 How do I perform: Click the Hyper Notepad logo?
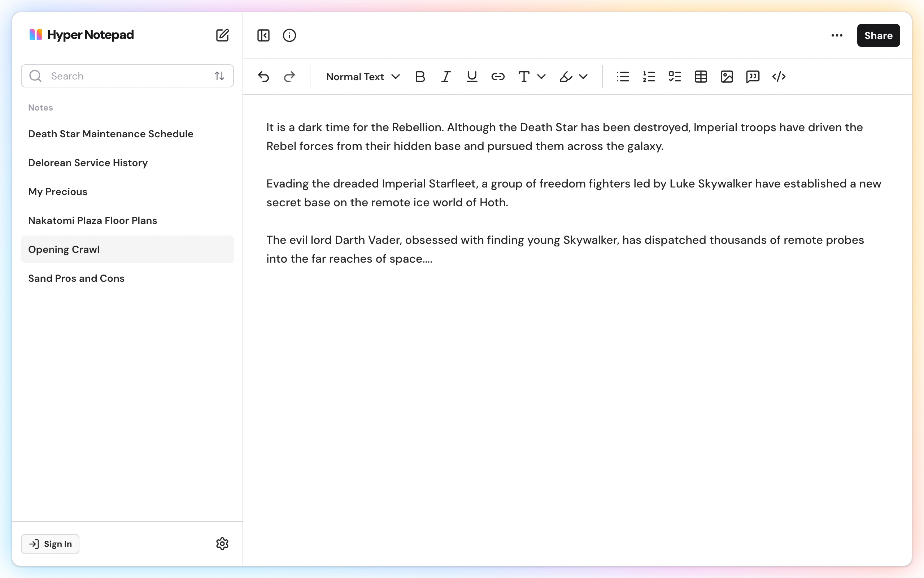click(x=81, y=35)
